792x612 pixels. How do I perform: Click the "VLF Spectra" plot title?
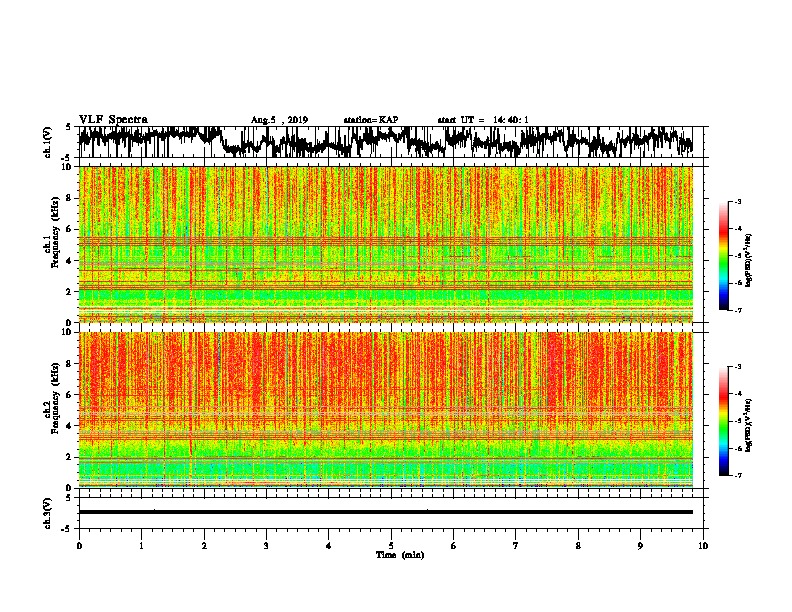point(113,120)
